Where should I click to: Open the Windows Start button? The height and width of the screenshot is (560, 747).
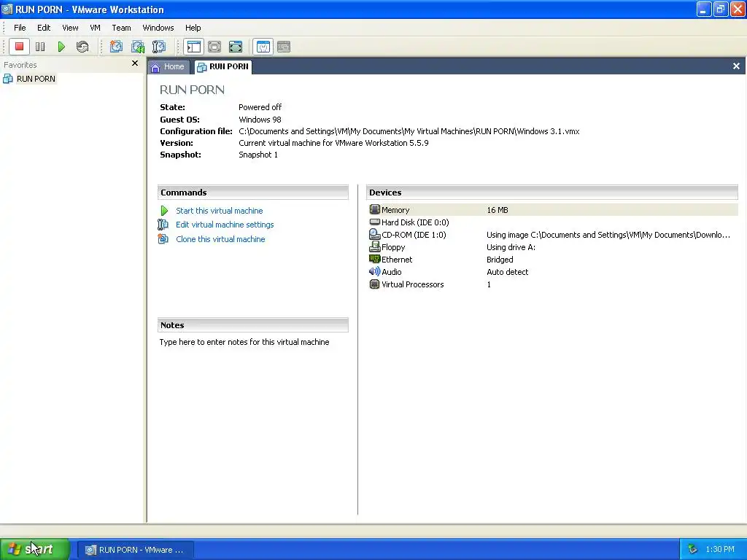coord(35,550)
